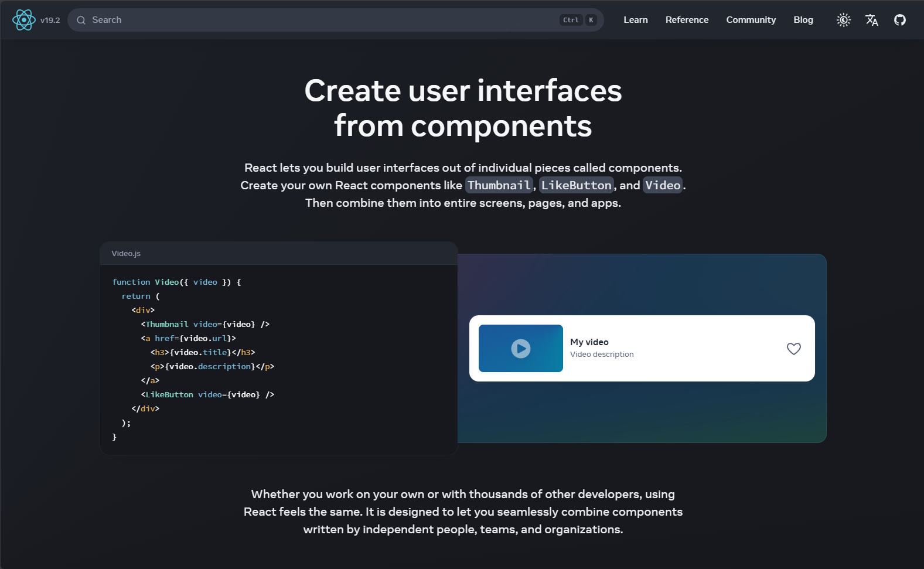Open the GitHub repository icon

pyautogui.click(x=900, y=20)
